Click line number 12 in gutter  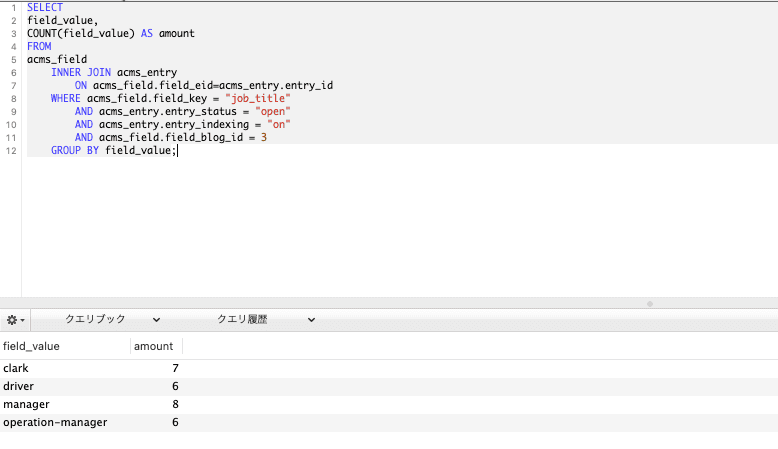(x=11, y=151)
